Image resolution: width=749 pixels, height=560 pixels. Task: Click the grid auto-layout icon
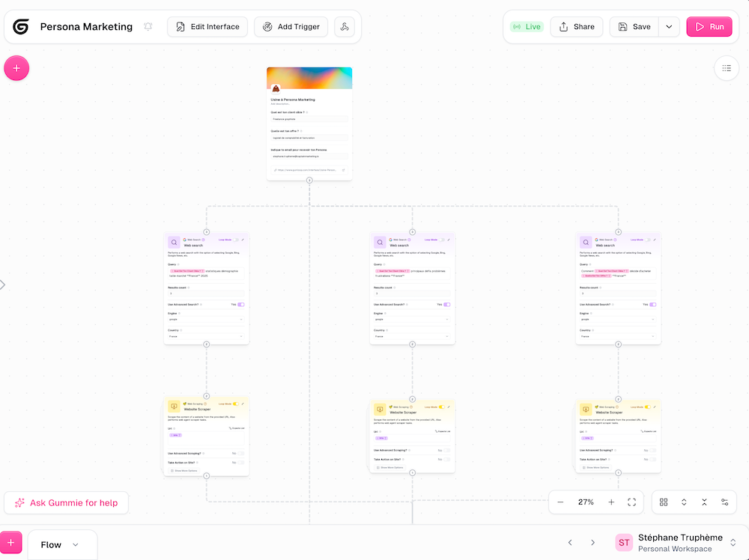click(x=664, y=502)
